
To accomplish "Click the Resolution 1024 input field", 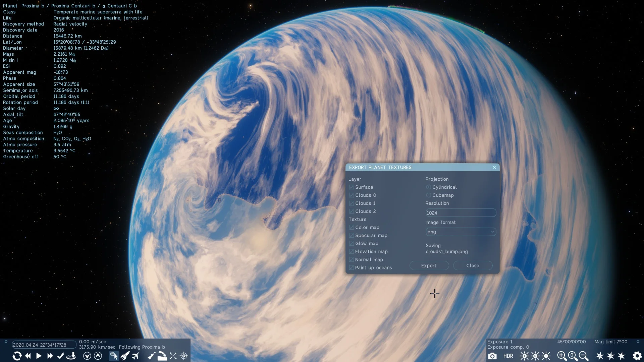I will coord(461,213).
